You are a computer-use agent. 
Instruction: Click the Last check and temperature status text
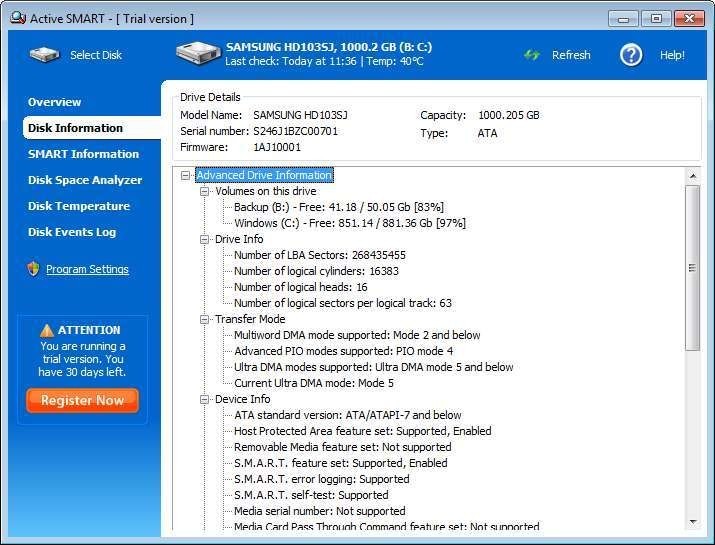click(x=324, y=61)
